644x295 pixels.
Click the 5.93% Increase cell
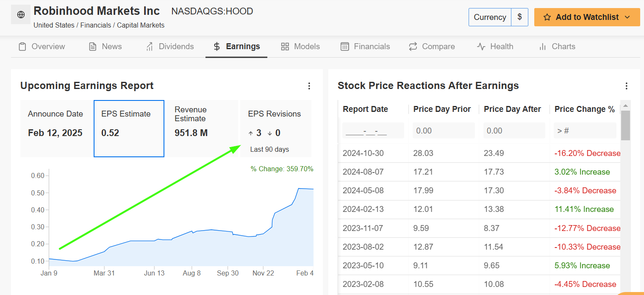click(x=582, y=265)
